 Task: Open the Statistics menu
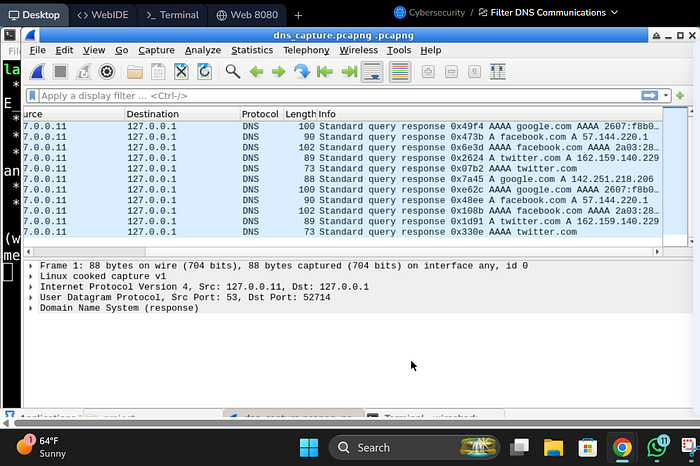point(252,50)
